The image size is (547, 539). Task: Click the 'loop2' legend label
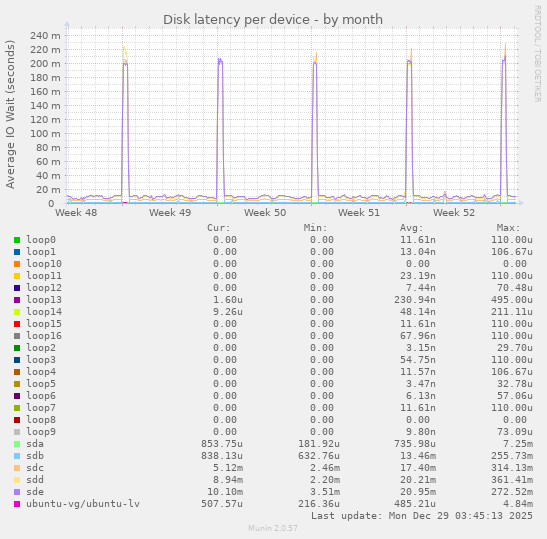(41, 348)
